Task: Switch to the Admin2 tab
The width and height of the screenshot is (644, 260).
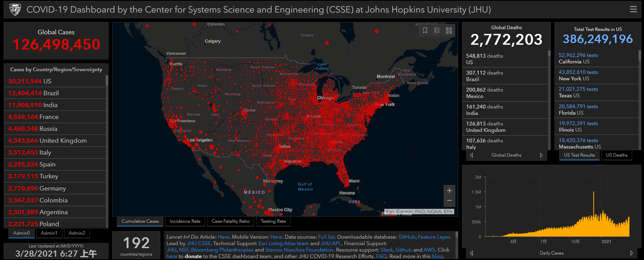Action: click(x=77, y=233)
